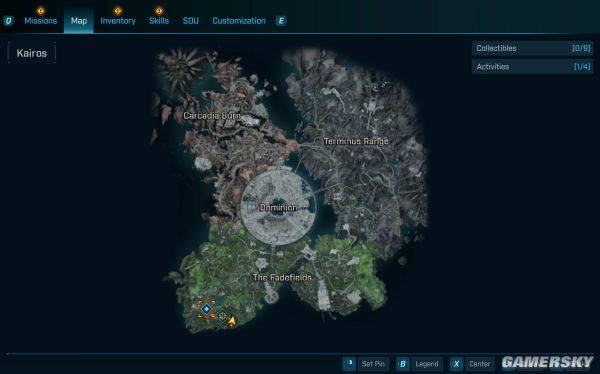
Task: Click the Terminus Range region label
Action: click(356, 141)
